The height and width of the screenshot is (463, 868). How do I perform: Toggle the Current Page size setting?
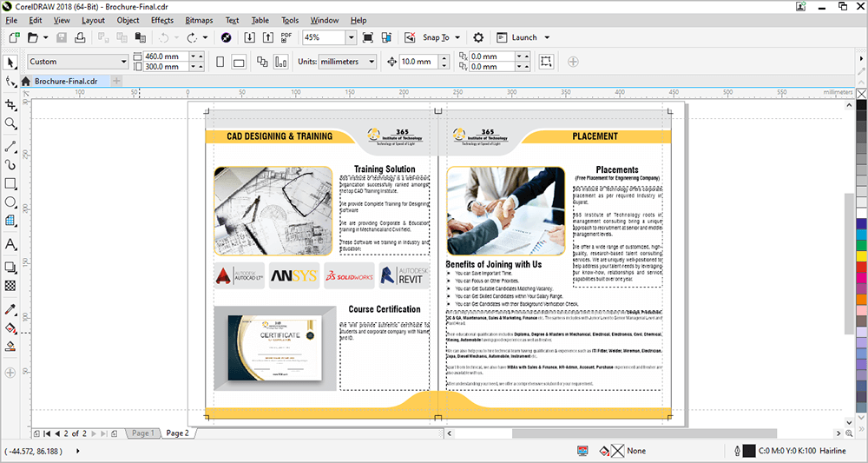[x=280, y=62]
